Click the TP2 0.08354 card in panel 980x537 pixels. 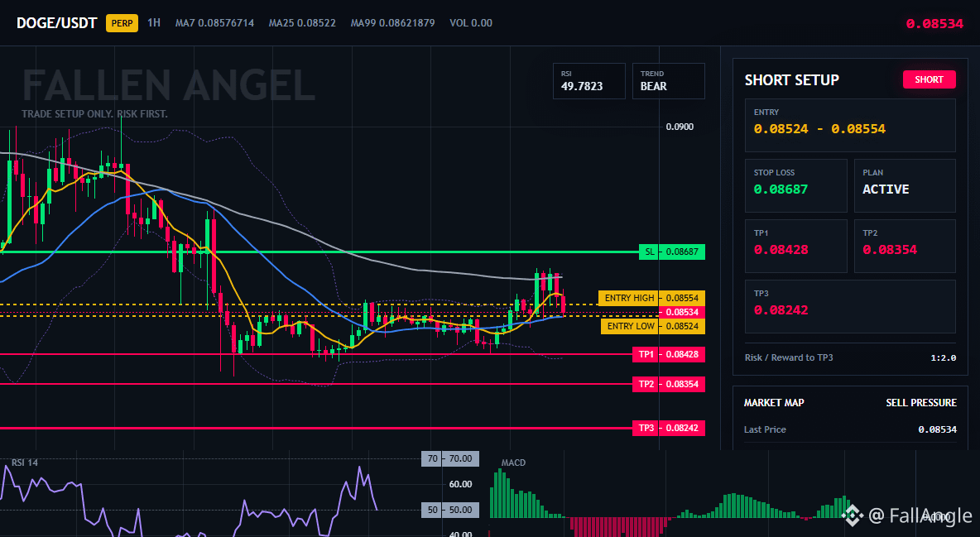coord(905,246)
